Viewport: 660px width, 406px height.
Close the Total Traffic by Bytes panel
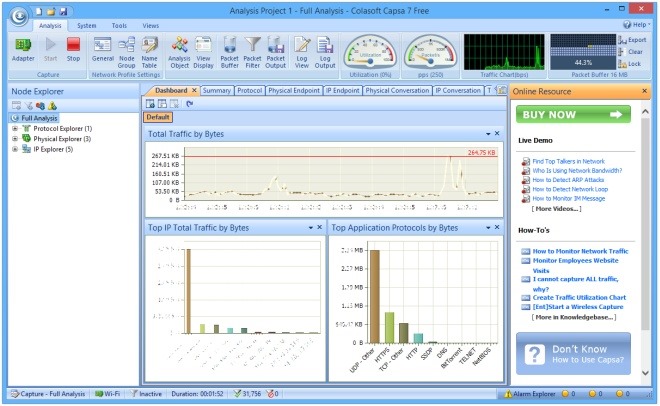pos(497,133)
